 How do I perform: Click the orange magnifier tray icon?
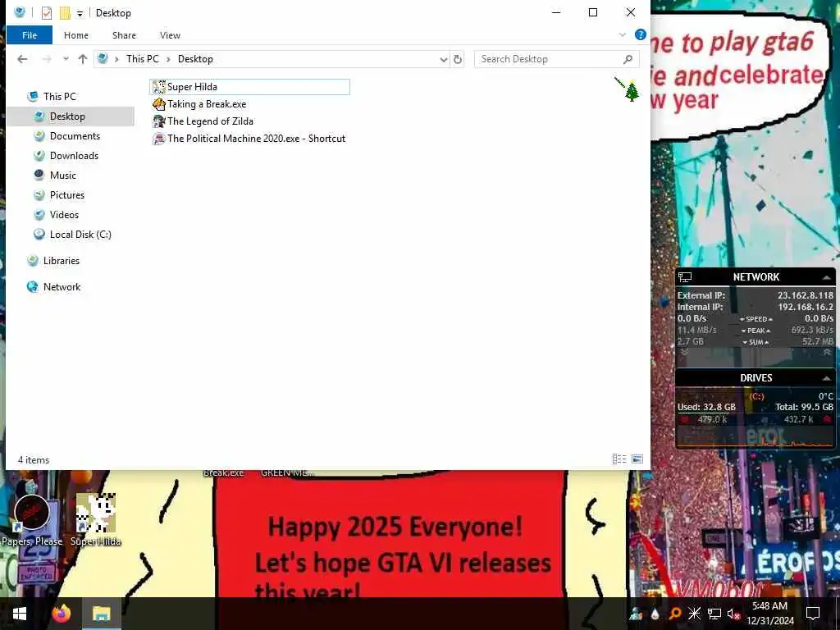675,614
